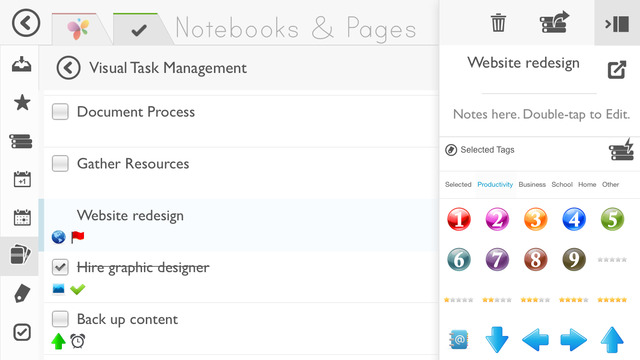
Task: Click the globe tag on Website redesign
Action: pyautogui.click(x=59, y=237)
